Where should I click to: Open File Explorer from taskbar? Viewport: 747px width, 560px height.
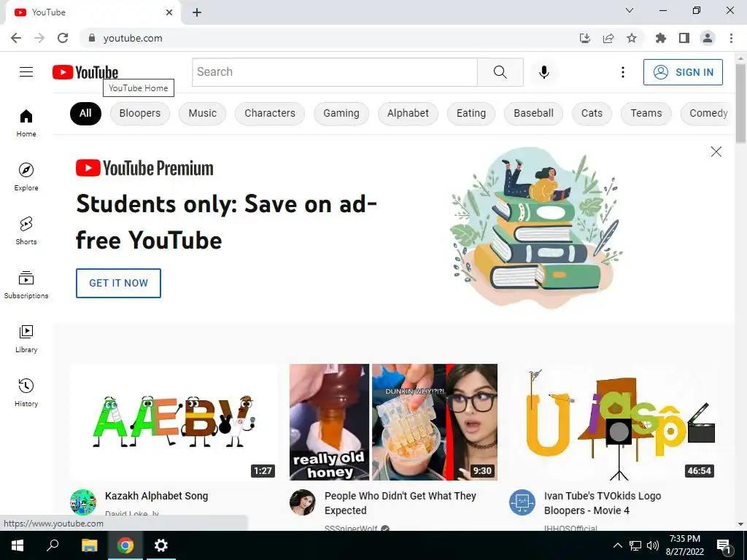(89, 545)
